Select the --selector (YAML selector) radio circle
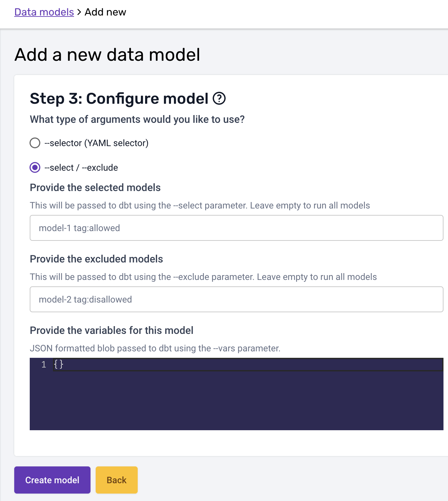Image resolution: width=448 pixels, height=501 pixels. (x=35, y=143)
